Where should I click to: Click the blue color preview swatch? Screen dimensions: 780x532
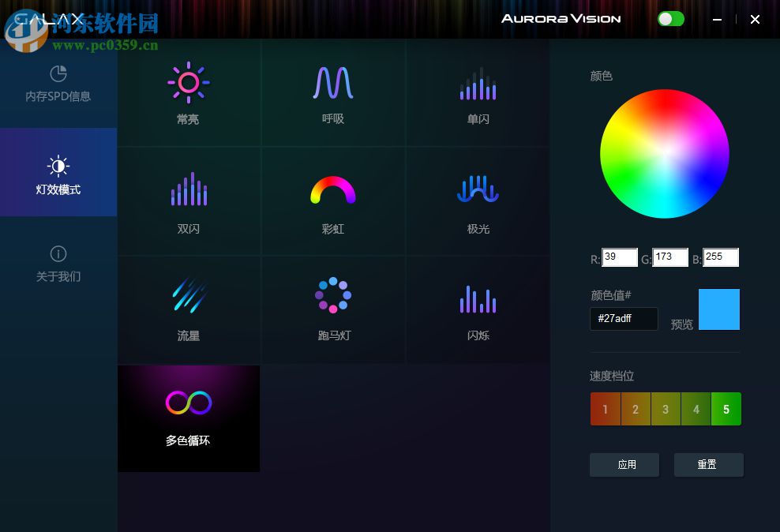[x=718, y=309]
